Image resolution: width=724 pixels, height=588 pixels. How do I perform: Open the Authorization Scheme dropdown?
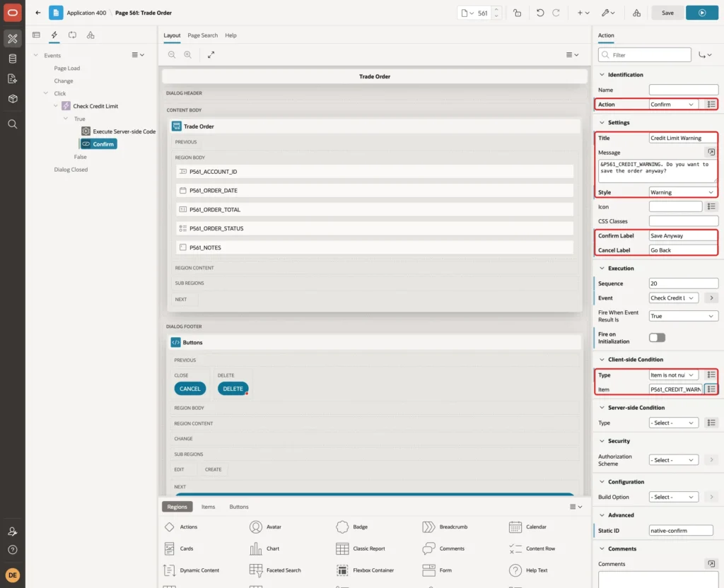coord(673,459)
